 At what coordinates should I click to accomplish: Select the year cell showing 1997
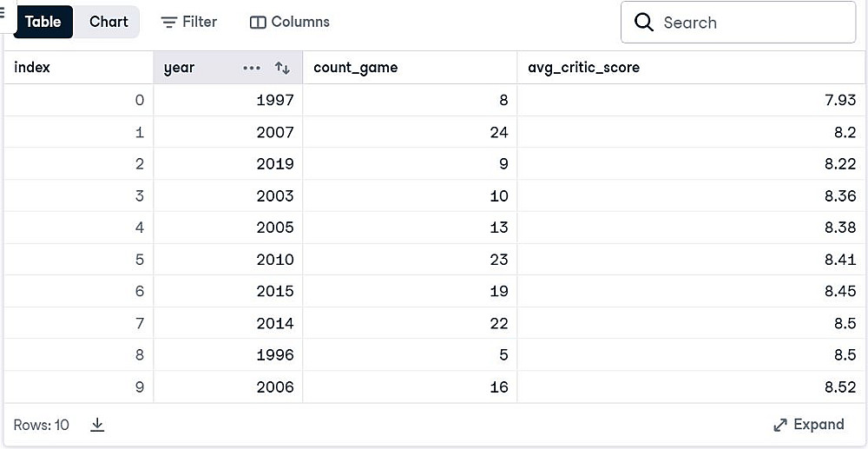click(x=275, y=101)
